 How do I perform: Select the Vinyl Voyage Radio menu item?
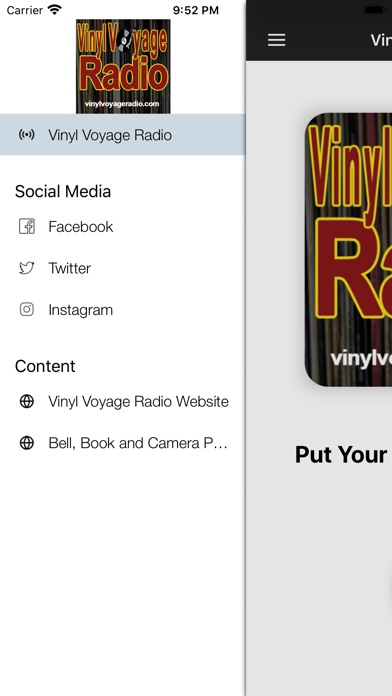(123, 134)
